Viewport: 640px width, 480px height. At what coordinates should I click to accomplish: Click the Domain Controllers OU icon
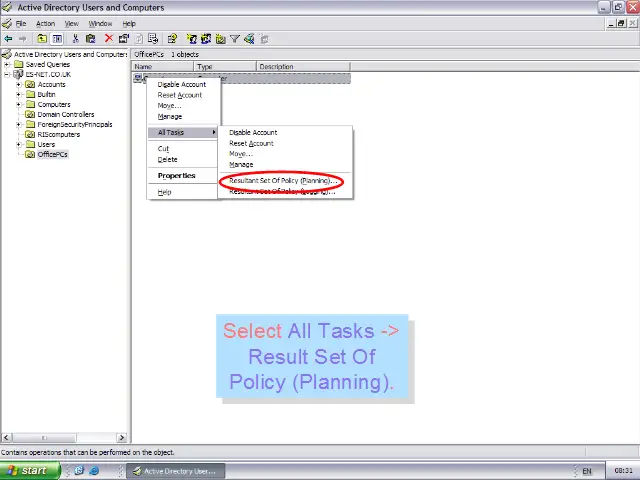tap(30, 114)
